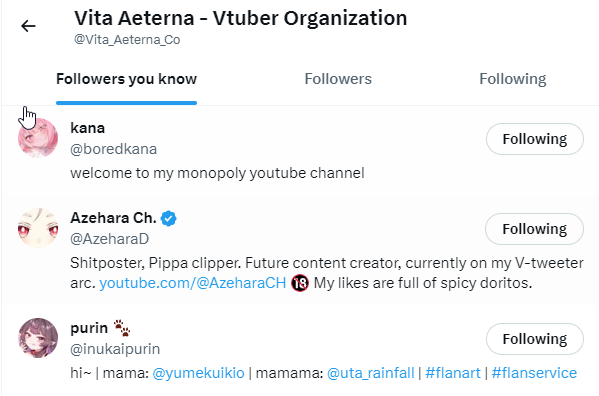The image size is (599, 396).
Task: Open the @yumekuikio mention link
Action: pyautogui.click(x=198, y=373)
